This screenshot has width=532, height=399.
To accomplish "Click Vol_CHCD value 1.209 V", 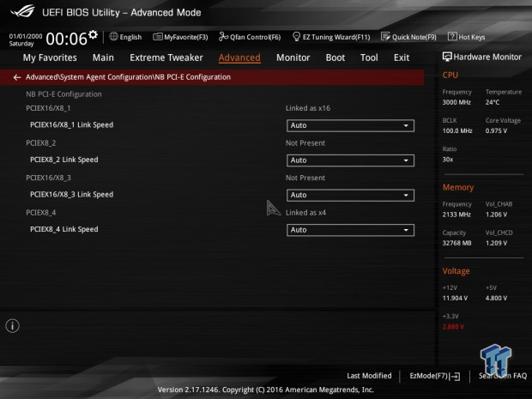I will click(x=496, y=243).
